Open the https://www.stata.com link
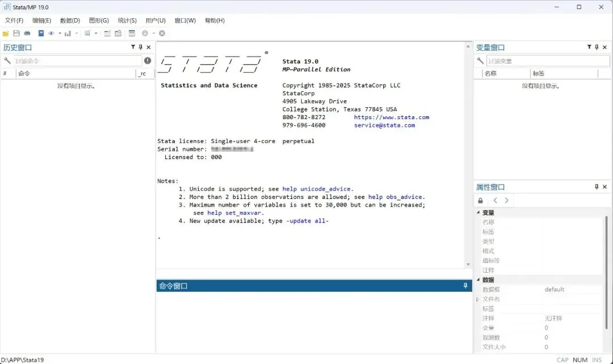Viewport: 613px width, 364px height. coord(391,117)
